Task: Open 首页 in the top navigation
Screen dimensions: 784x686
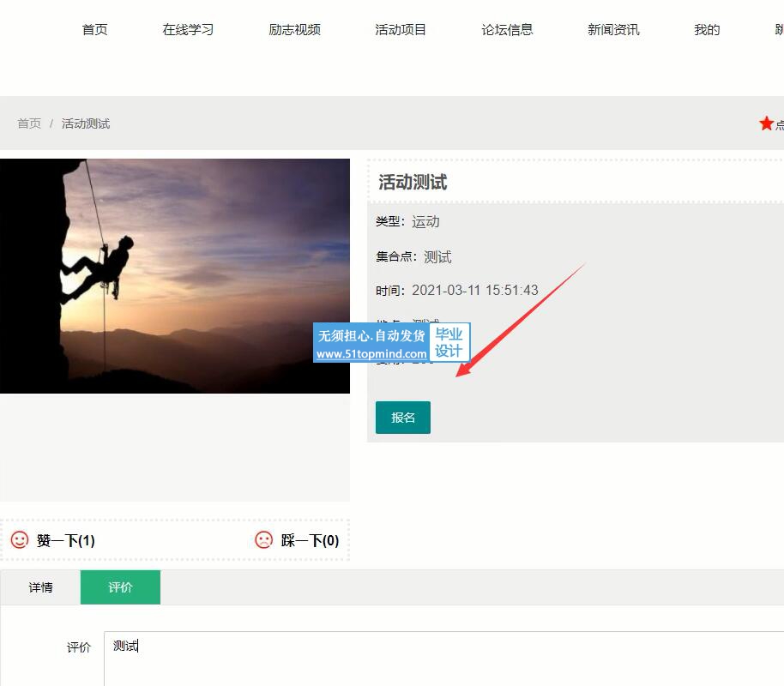Action: (x=94, y=30)
